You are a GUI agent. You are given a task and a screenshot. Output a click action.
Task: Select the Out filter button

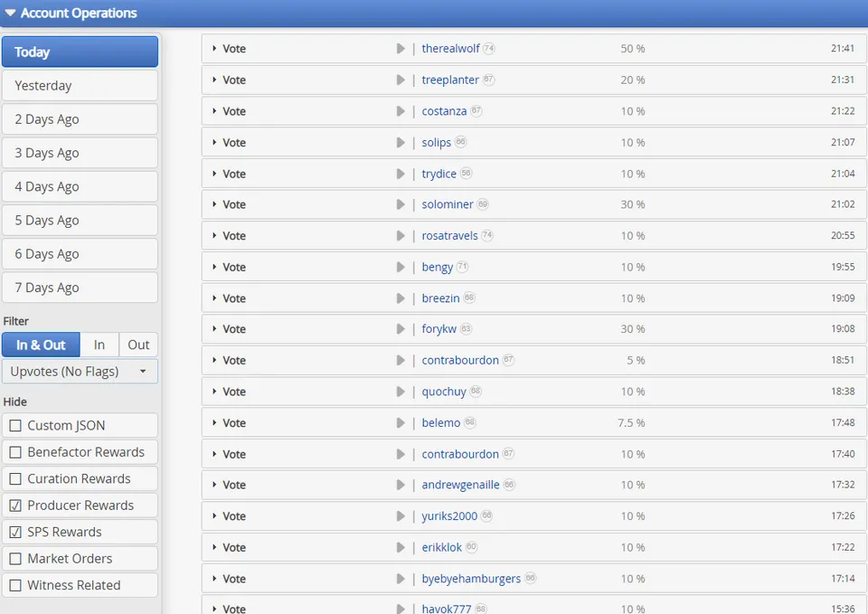coord(138,345)
